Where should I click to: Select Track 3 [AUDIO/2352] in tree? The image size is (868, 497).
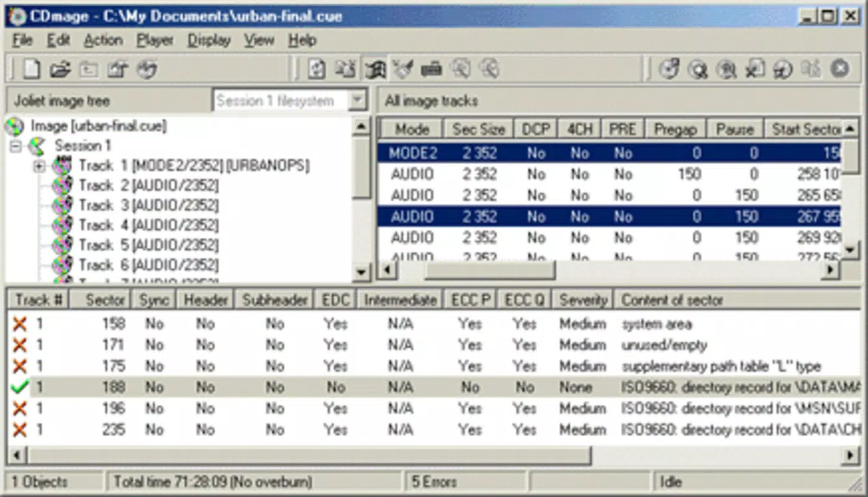[149, 205]
